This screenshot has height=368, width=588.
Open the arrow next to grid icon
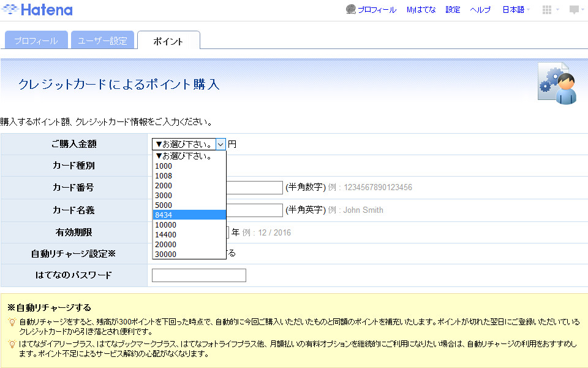click(x=557, y=10)
